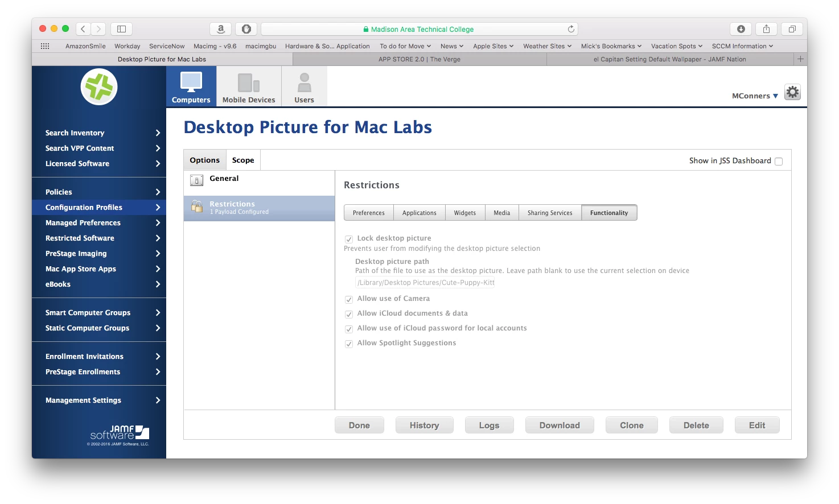Switch to el Capitan Wallpaper JAMF Nation tab
The height and width of the screenshot is (504, 839).
click(670, 59)
